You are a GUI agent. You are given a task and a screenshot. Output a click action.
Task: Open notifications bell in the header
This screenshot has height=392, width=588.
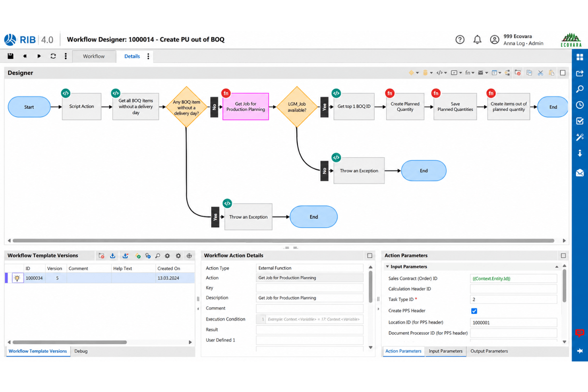click(x=477, y=39)
